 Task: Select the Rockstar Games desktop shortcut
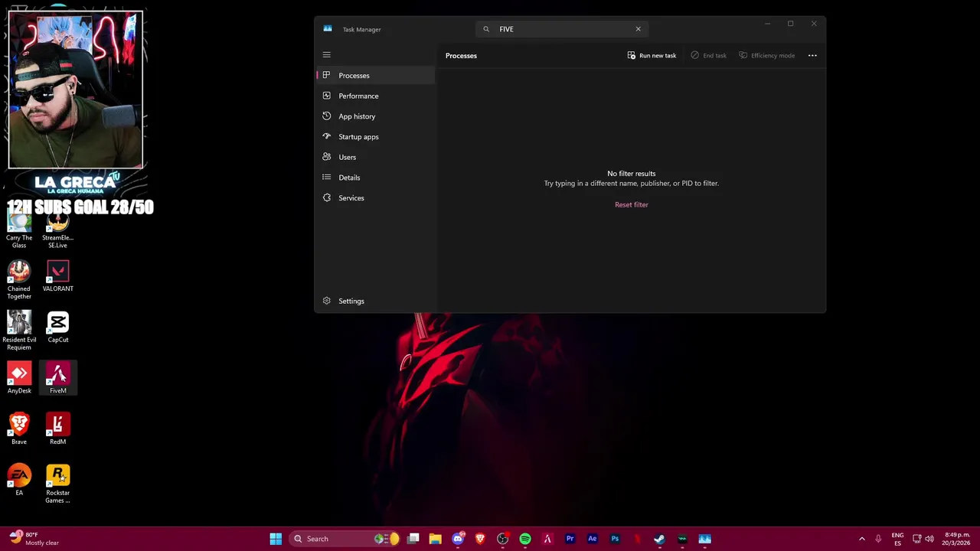57,484
